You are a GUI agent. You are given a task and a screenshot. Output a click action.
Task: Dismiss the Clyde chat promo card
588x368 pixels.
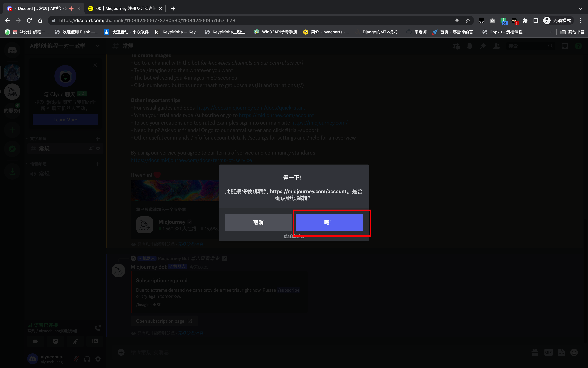(95, 65)
